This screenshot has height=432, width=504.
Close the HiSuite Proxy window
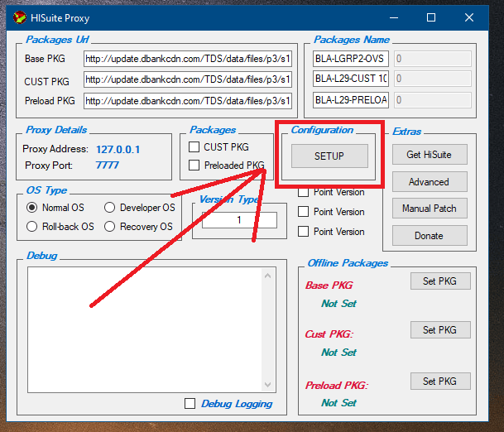(469, 17)
